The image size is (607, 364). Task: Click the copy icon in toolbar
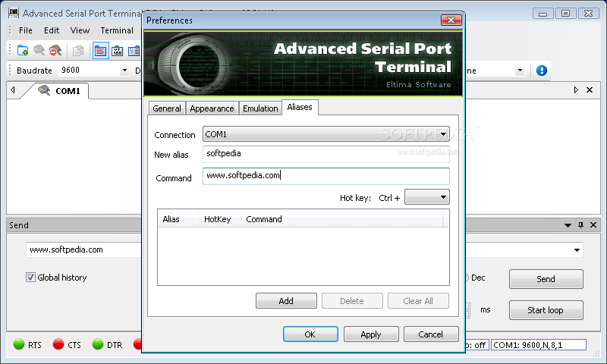pos(78,51)
